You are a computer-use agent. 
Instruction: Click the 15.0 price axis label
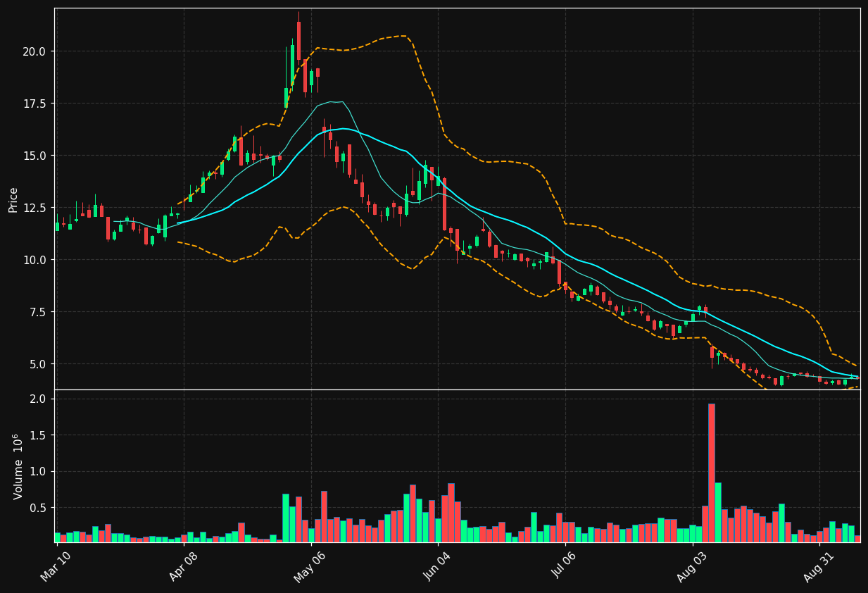click(x=34, y=156)
